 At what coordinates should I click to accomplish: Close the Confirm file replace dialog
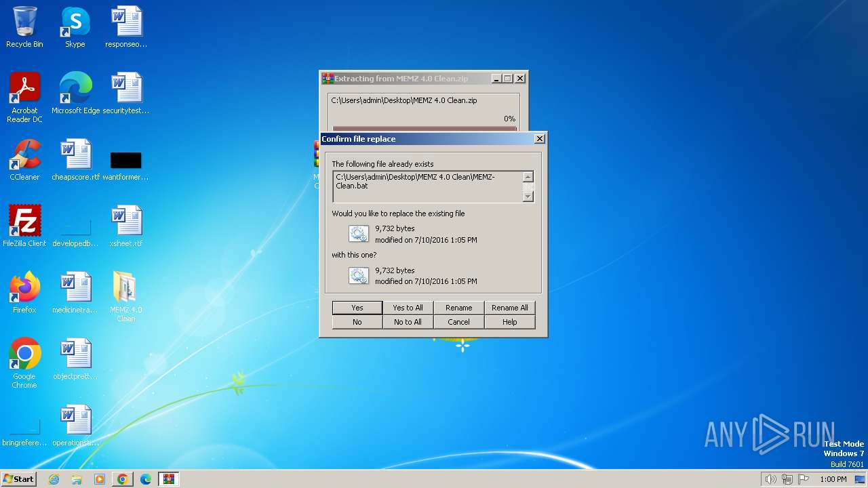[539, 139]
